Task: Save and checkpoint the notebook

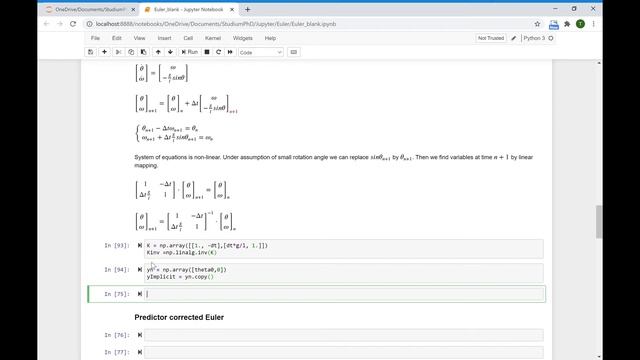Action: (91, 52)
